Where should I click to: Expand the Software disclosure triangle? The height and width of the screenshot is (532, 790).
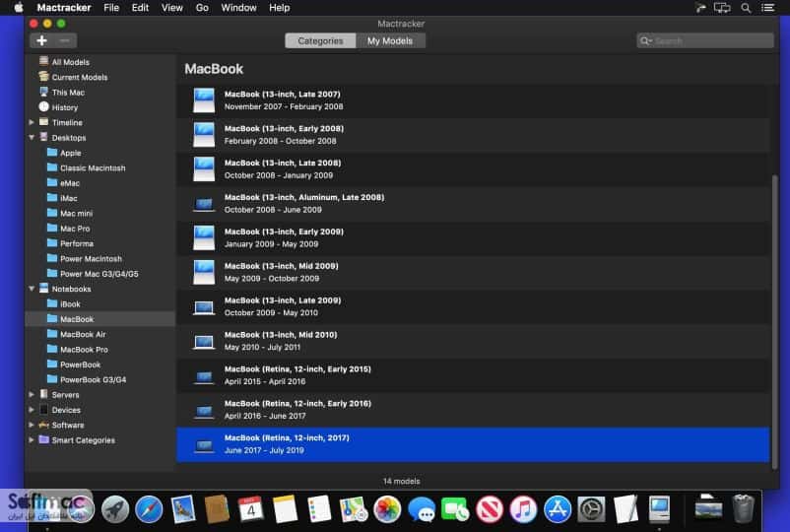point(32,425)
